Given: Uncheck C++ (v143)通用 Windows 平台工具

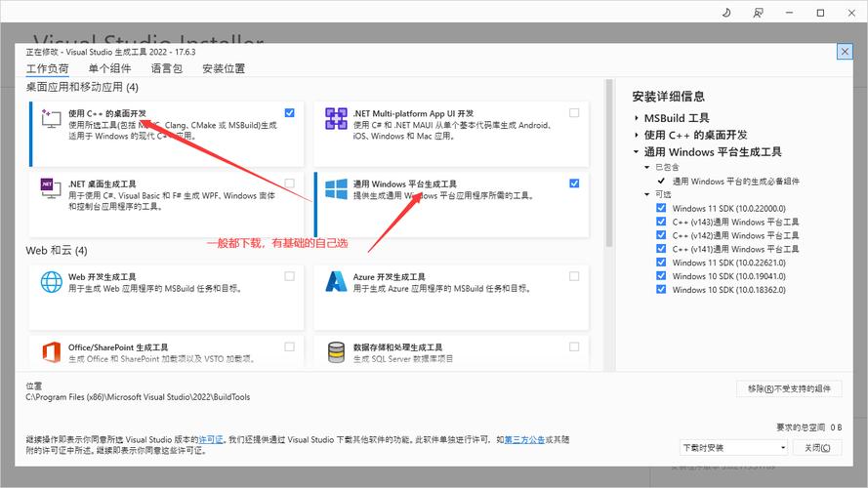Looking at the screenshot, I should pos(661,222).
